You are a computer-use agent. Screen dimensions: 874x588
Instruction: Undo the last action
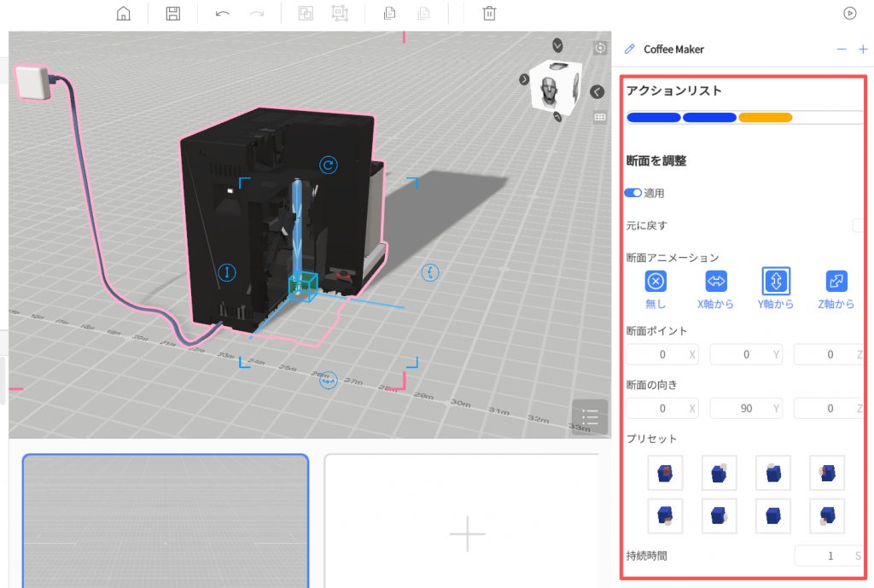point(223,14)
